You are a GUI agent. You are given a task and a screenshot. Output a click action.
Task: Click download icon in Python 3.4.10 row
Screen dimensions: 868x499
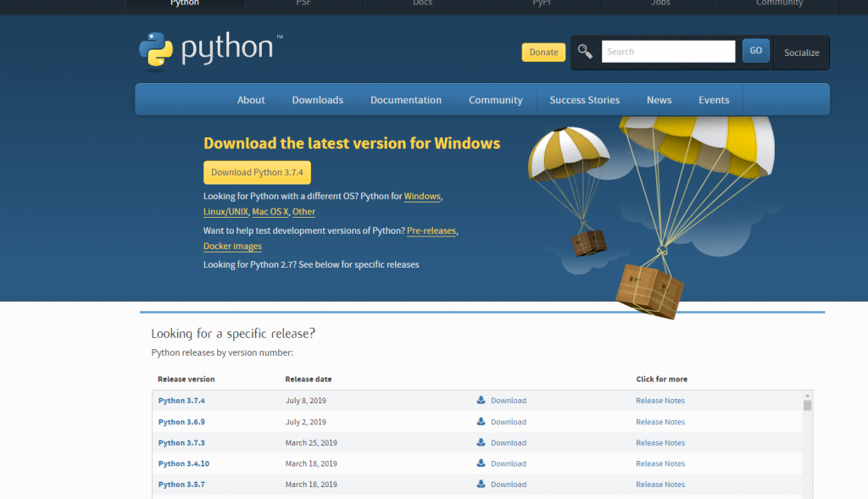tap(481, 463)
